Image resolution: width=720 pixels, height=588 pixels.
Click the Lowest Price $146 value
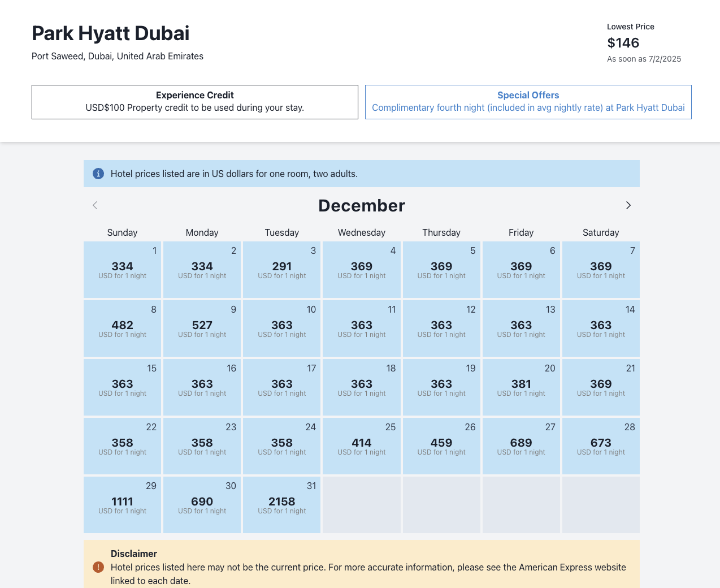click(623, 42)
